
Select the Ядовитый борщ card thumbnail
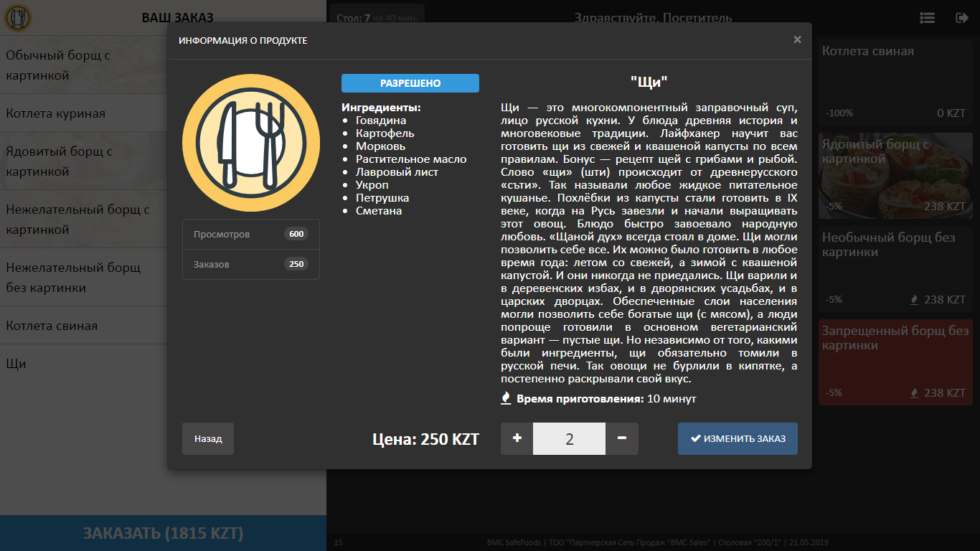coord(895,176)
